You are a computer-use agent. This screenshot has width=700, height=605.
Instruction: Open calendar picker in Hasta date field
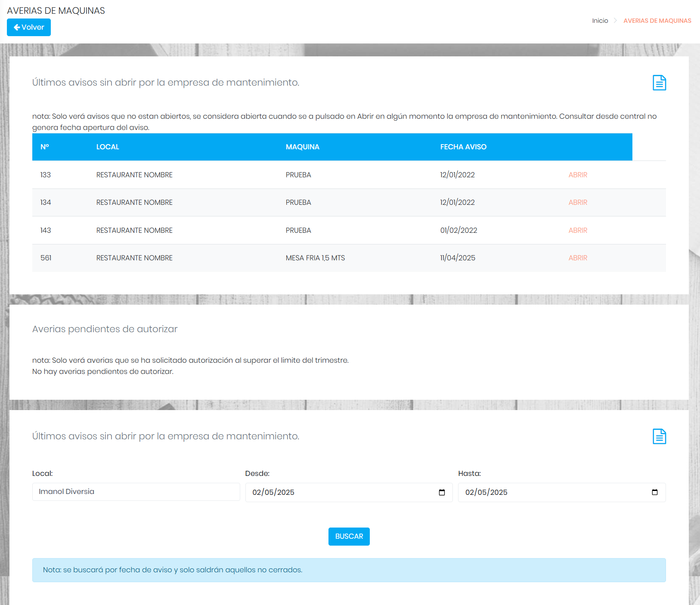pos(654,492)
